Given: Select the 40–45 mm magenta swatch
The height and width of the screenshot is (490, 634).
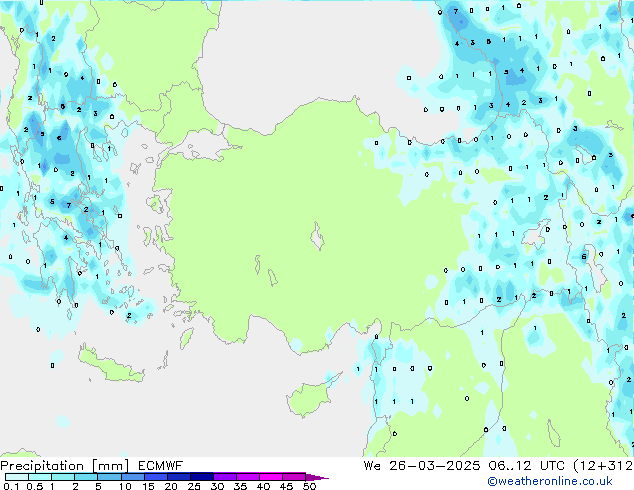Looking at the screenshot, I should tap(271, 477).
